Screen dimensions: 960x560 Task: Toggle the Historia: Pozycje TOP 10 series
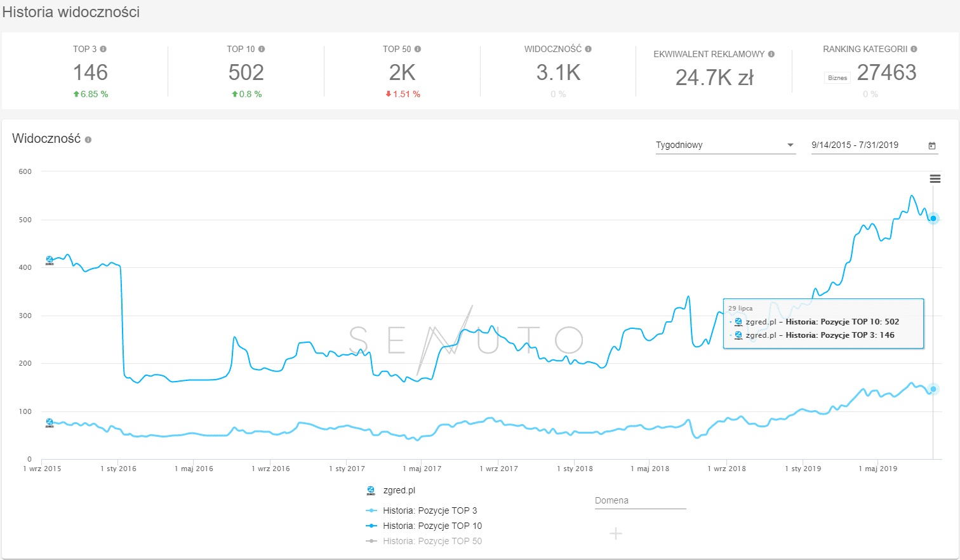[x=432, y=526]
